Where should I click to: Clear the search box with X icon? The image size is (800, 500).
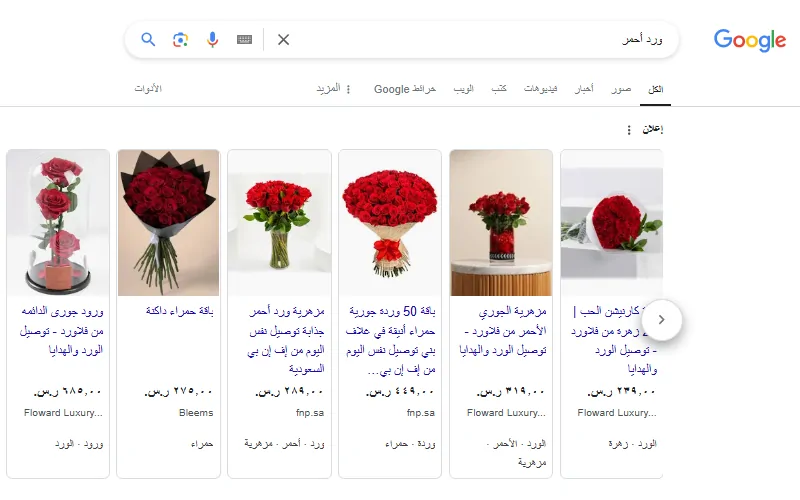tap(284, 39)
